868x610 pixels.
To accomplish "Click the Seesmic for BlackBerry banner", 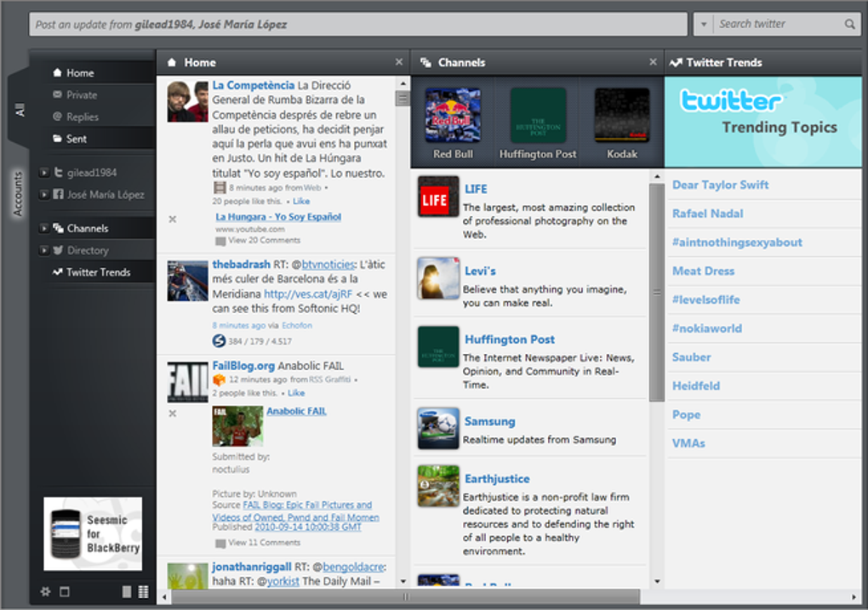I will click(x=93, y=533).
